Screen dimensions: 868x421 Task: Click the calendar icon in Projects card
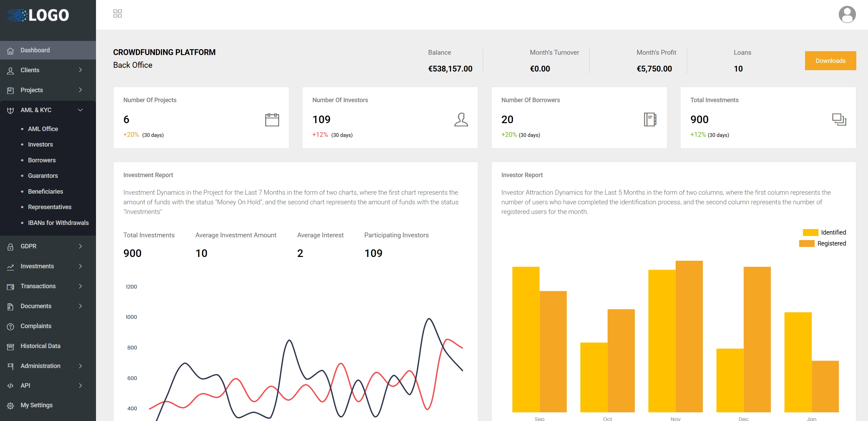tap(272, 120)
